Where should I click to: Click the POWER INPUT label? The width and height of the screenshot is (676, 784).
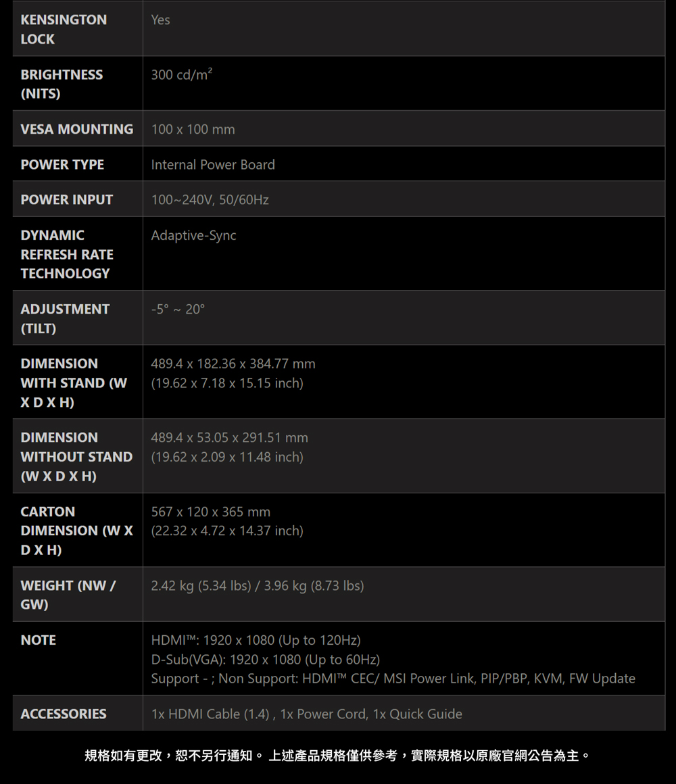[66, 199]
